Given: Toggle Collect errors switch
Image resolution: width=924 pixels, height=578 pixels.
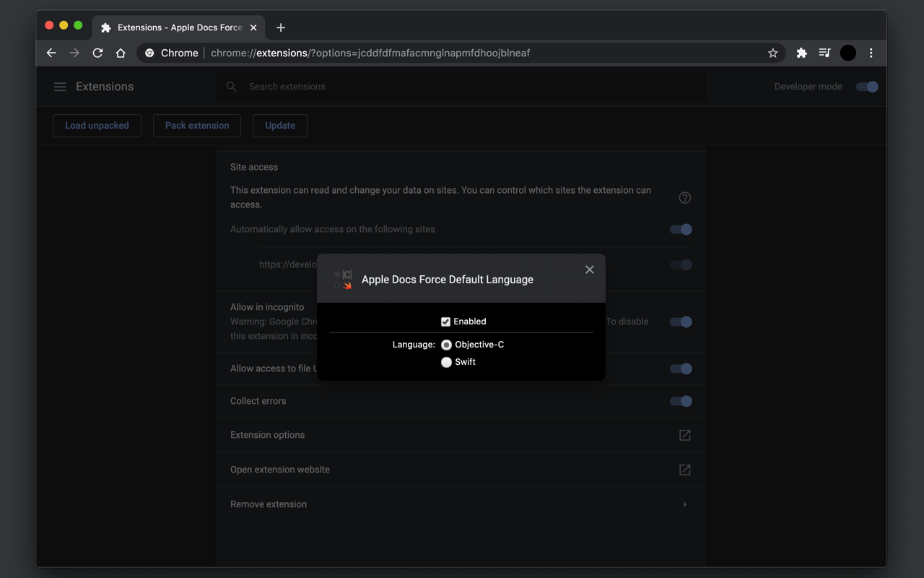Looking at the screenshot, I should pos(681,401).
